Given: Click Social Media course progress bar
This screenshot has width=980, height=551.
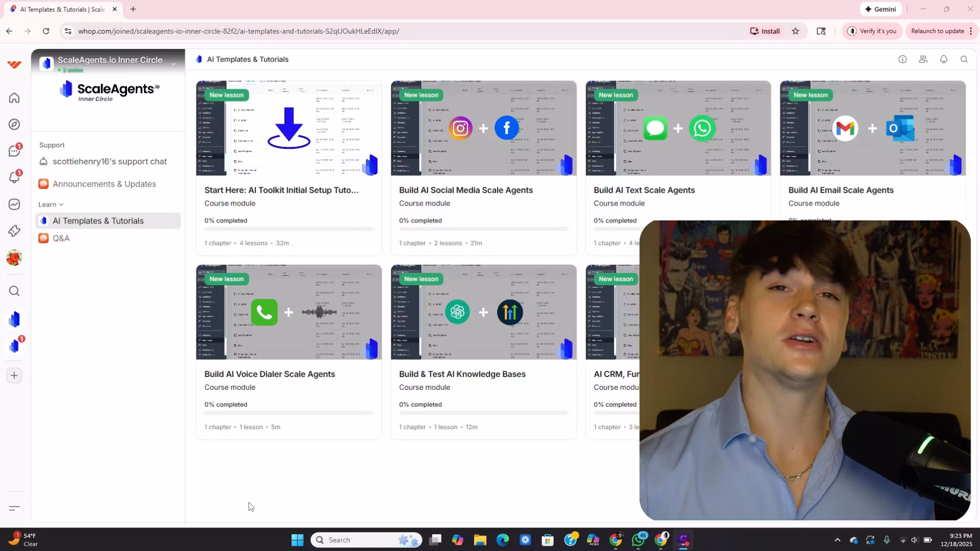Looking at the screenshot, I should pos(484,229).
